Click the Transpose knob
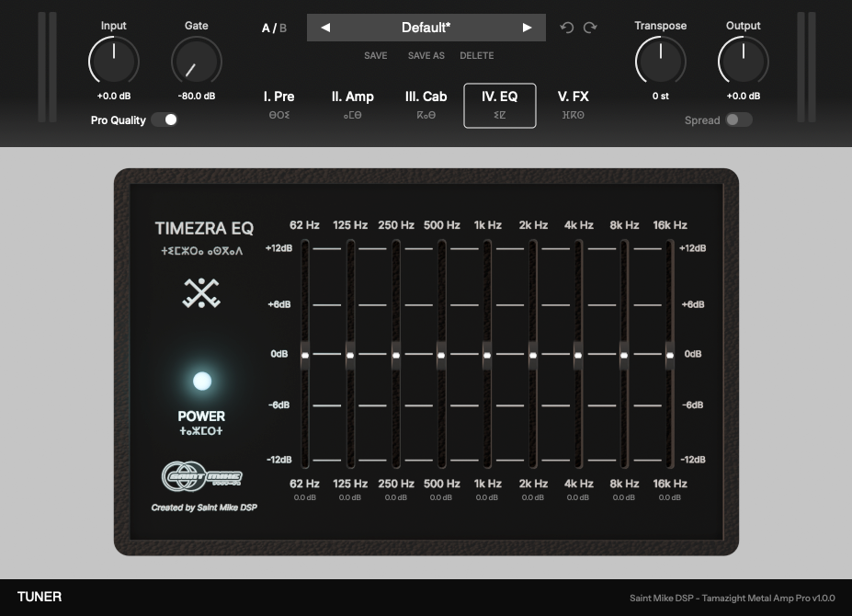Screen dimensions: 852x616 tap(660, 60)
